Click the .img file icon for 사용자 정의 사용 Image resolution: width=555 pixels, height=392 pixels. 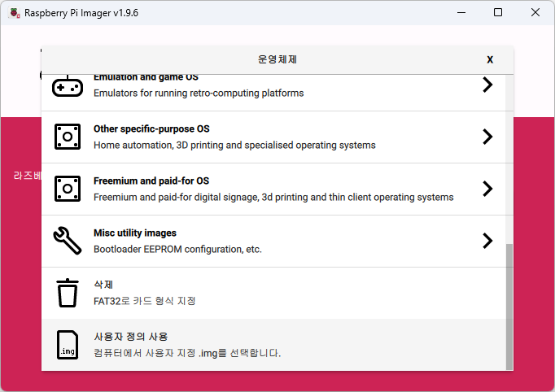(68, 345)
